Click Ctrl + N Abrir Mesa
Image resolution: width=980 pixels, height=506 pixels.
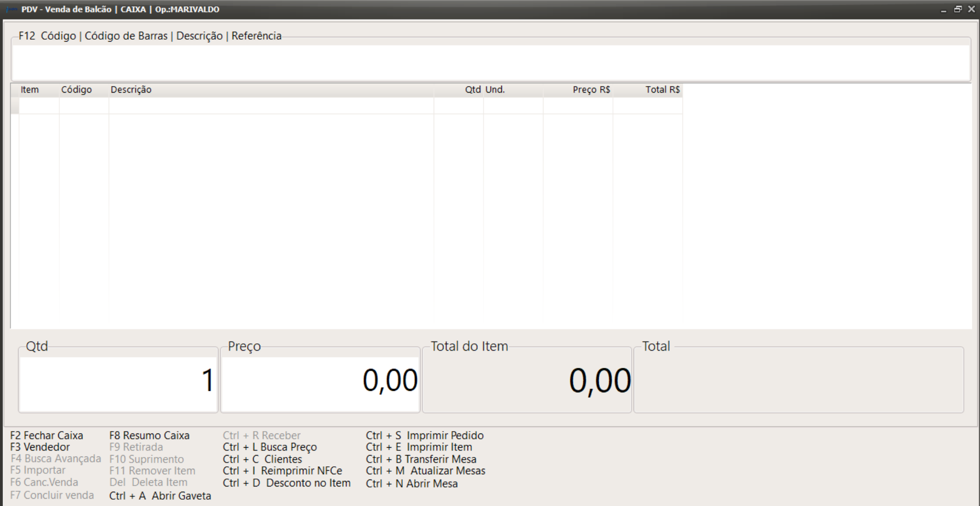click(x=412, y=483)
